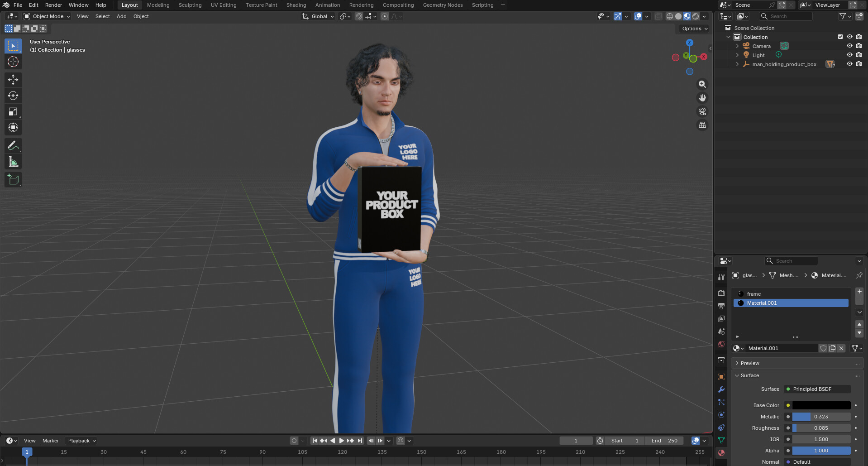Open the Add menu in viewport header
The image size is (868, 466).
tap(122, 16)
